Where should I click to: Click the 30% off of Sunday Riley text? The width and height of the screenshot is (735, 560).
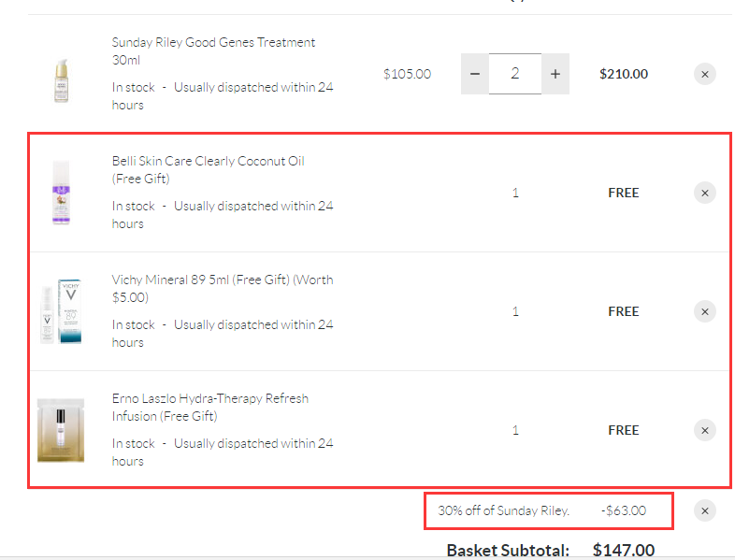click(x=503, y=511)
